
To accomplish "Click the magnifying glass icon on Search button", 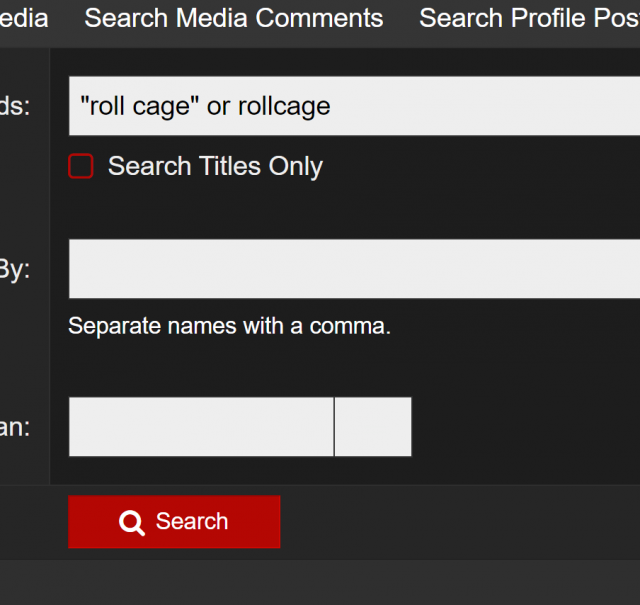I will coord(132,523).
